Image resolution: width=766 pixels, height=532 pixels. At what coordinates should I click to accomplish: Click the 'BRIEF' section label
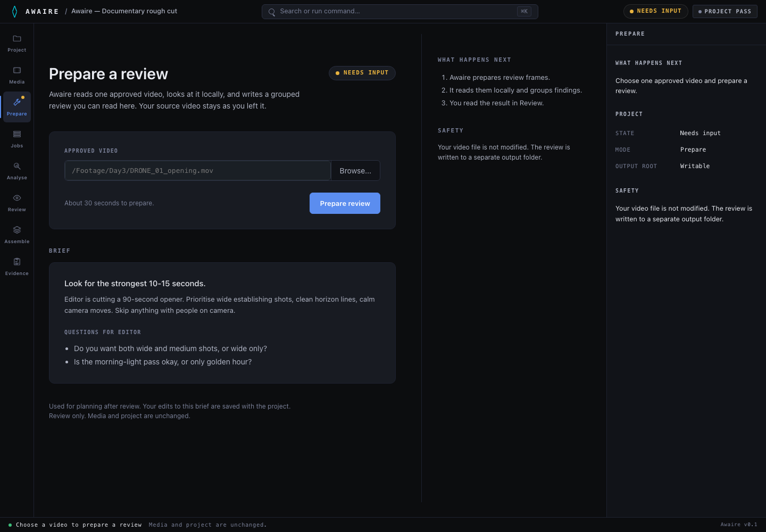tap(60, 251)
